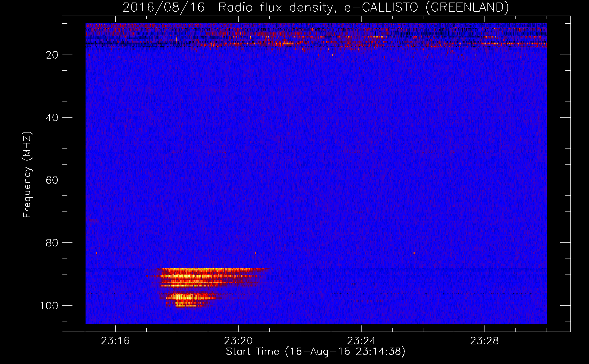Click the '23:24' time tick label
The width and height of the screenshot is (589, 364).
(361, 341)
